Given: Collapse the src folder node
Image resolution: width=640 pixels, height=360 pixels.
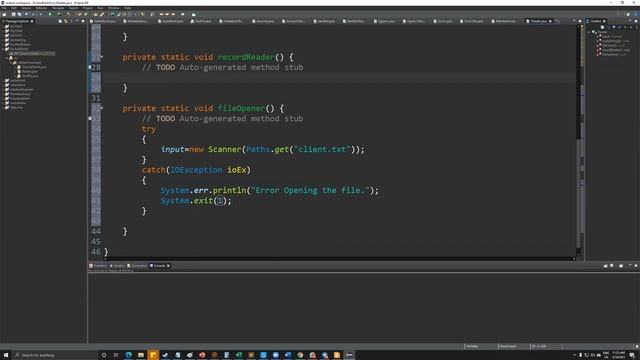Looking at the screenshot, I should (7, 58).
